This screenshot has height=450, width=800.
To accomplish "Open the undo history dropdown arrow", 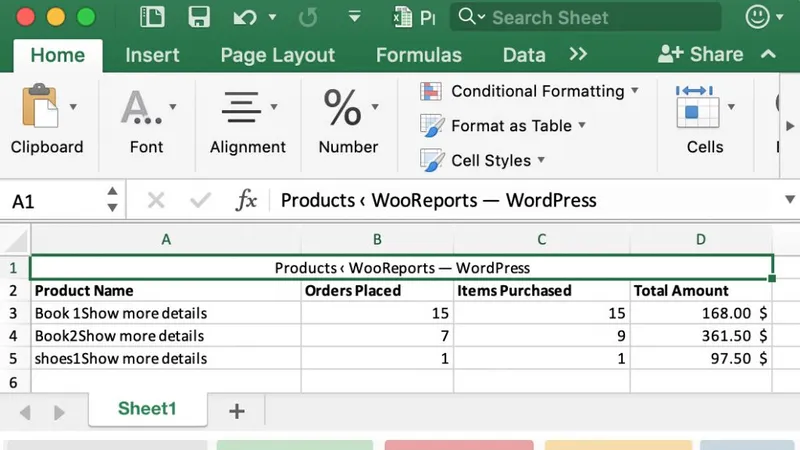I will pos(272,17).
